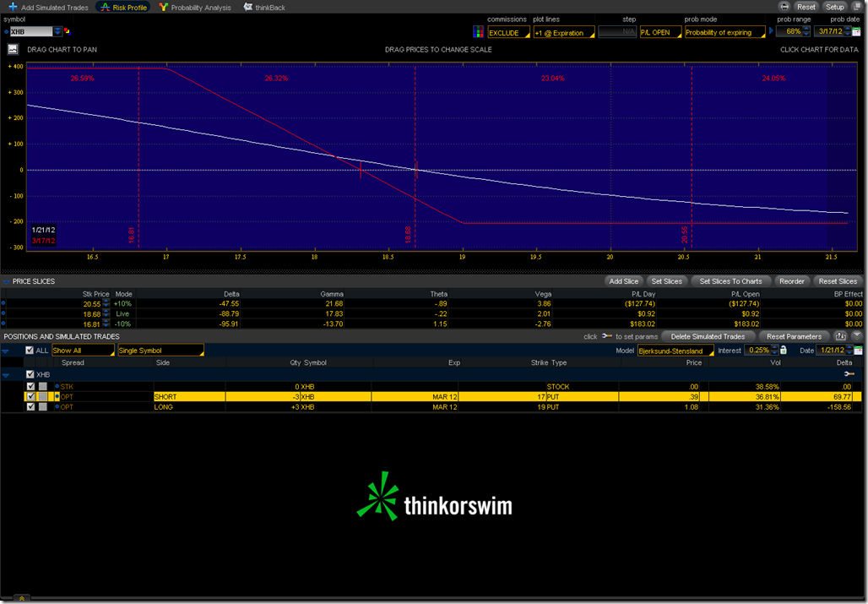Open the commissions EXCLUDE dropdown
The image size is (868, 604).
pos(509,33)
